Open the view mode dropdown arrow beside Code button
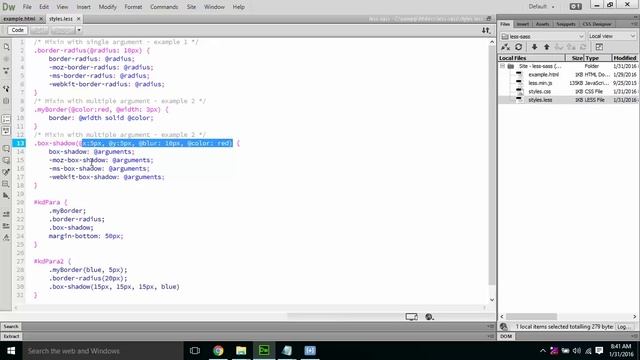 pos(79,30)
